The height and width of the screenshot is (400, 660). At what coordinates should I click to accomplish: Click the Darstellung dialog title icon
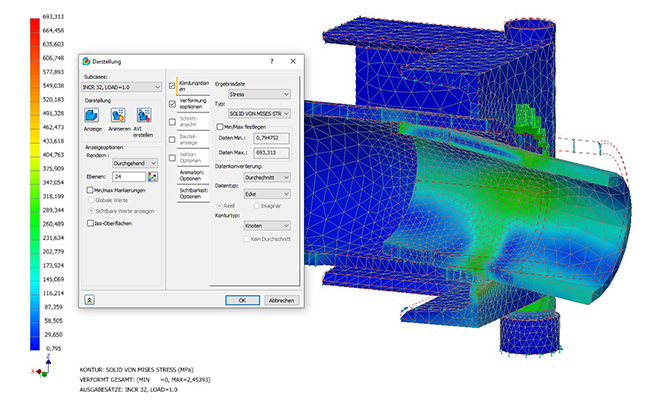click(x=87, y=62)
